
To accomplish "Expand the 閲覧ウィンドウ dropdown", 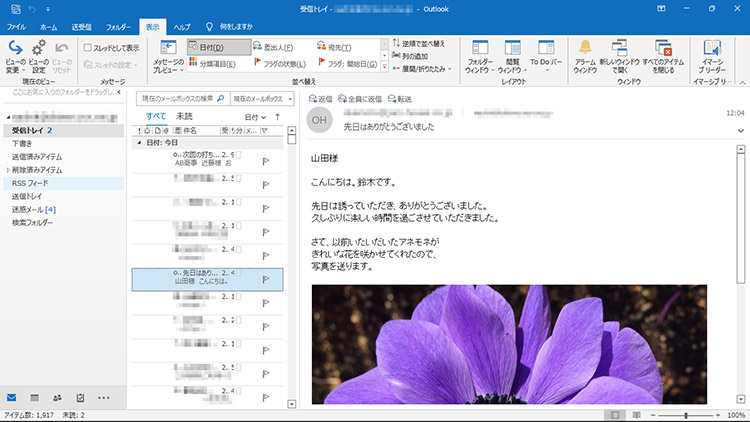I will pos(514,56).
